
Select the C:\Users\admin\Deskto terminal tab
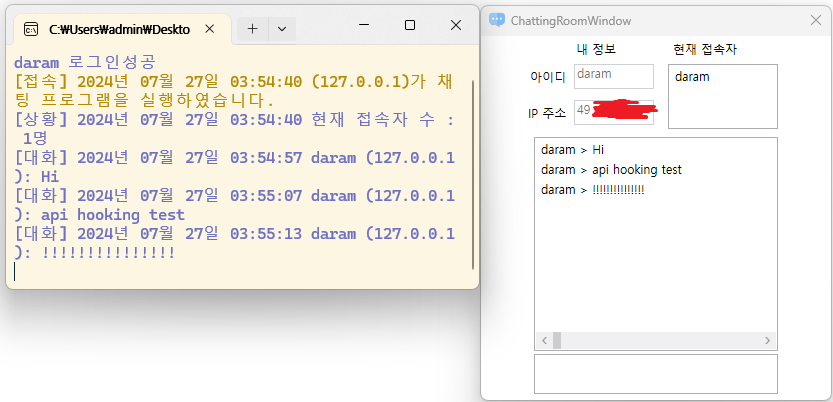(118, 29)
